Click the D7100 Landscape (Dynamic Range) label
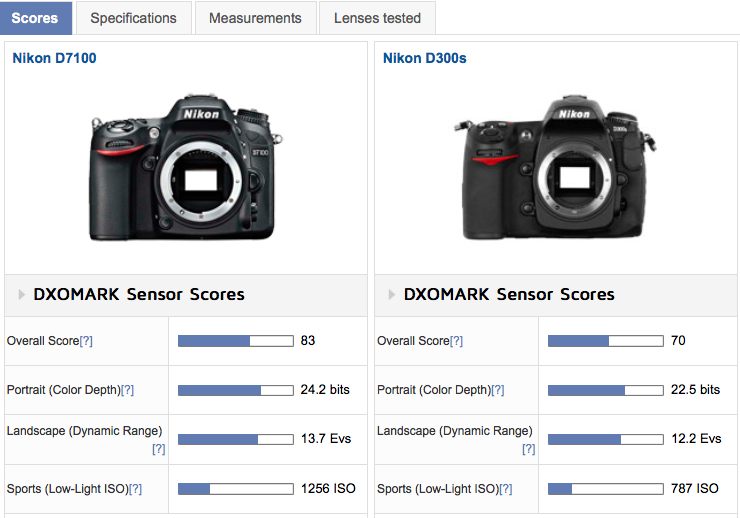Viewport: 740px width, 518px height. [84, 431]
